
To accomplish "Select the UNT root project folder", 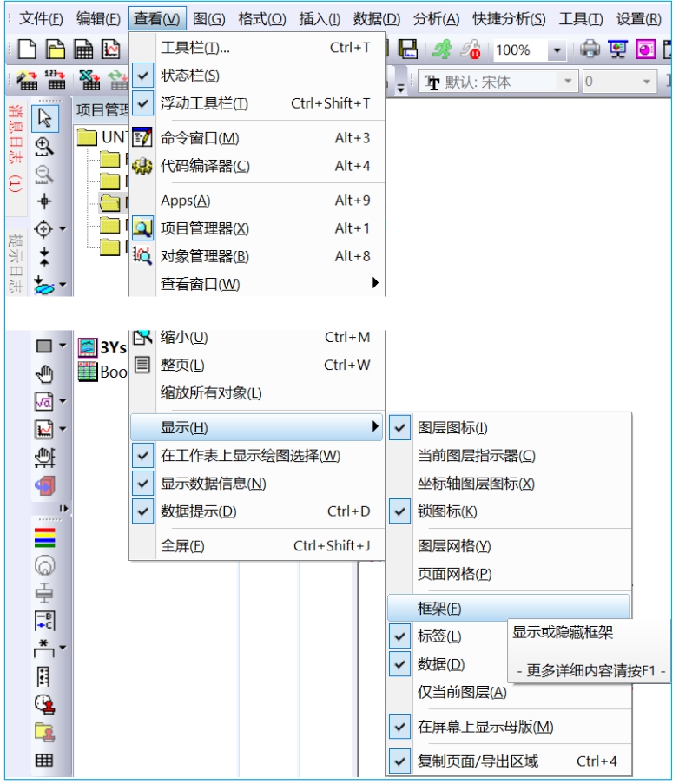I will (102, 137).
